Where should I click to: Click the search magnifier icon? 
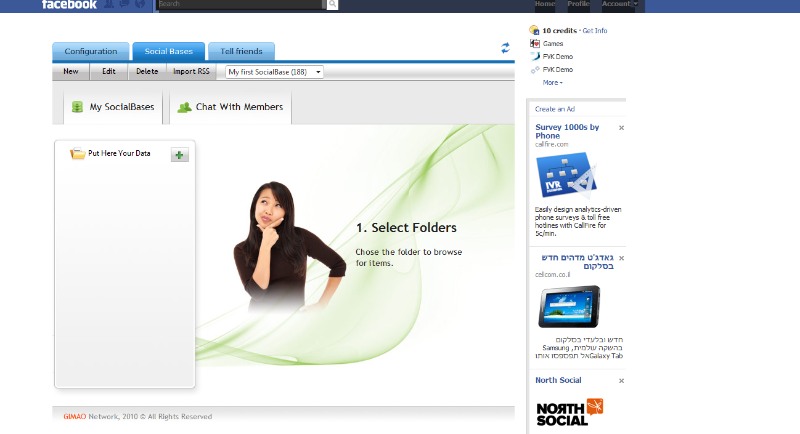point(332,4)
